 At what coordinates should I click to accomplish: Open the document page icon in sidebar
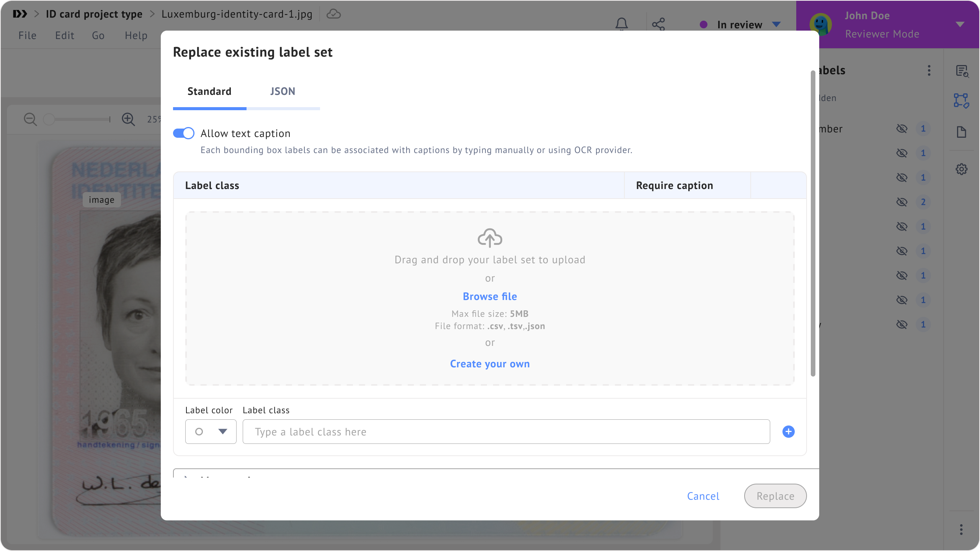point(961,132)
